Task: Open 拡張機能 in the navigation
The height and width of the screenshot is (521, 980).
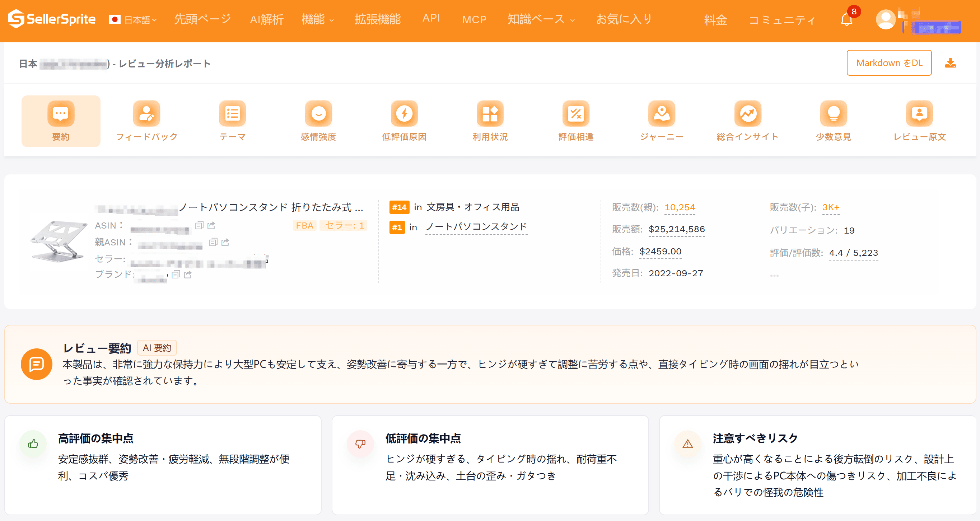Action: coord(378,19)
